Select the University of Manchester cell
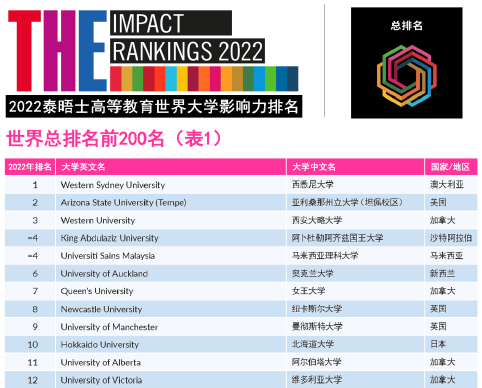Viewport: 482px width, 388px height. 171,327
